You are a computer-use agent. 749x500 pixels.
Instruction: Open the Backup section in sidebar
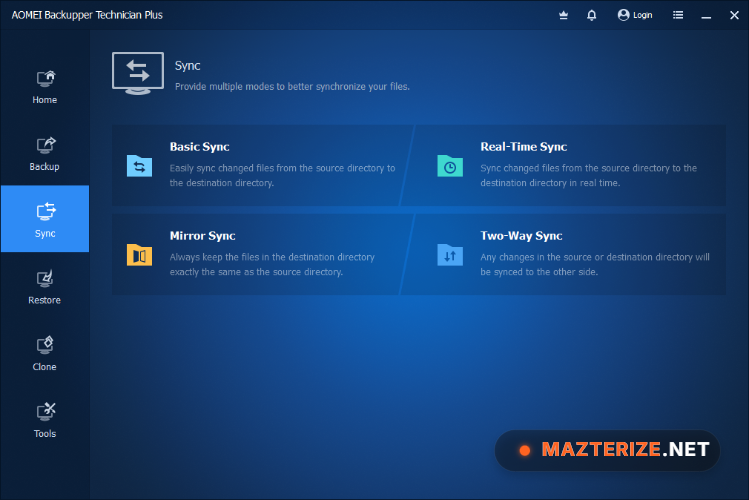pos(45,154)
